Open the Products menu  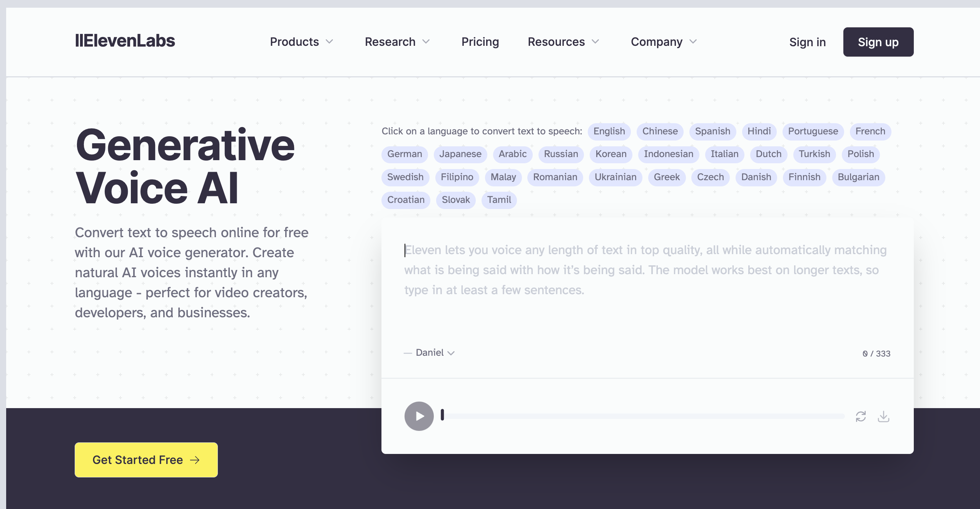click(301, 42)
